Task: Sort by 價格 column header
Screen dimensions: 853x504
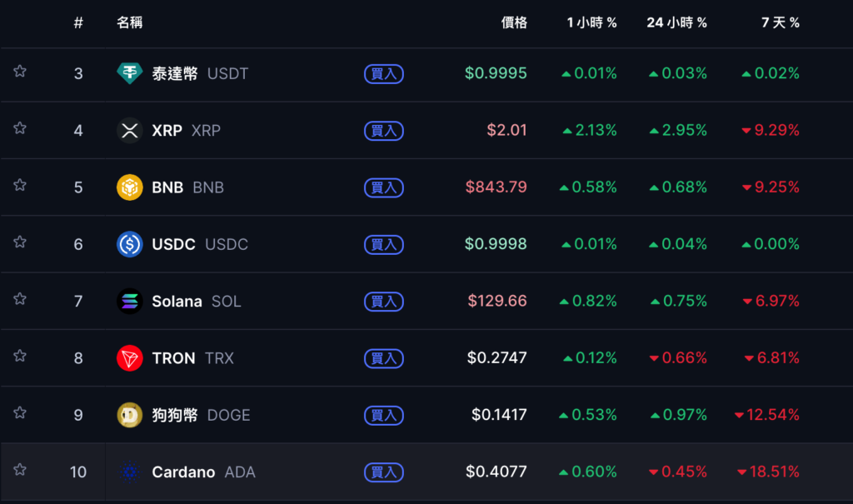Action: (x=514, y=22)
